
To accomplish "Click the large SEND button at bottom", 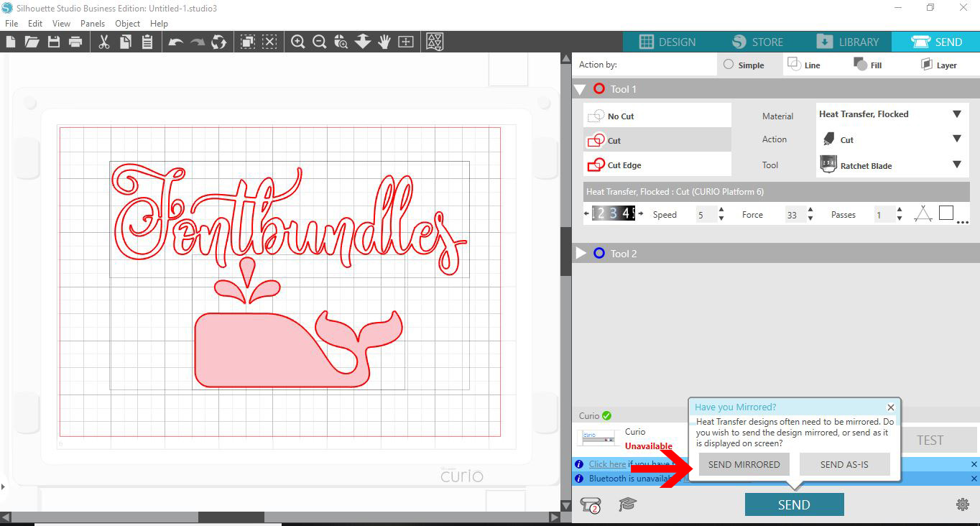I will click(794, 504).
